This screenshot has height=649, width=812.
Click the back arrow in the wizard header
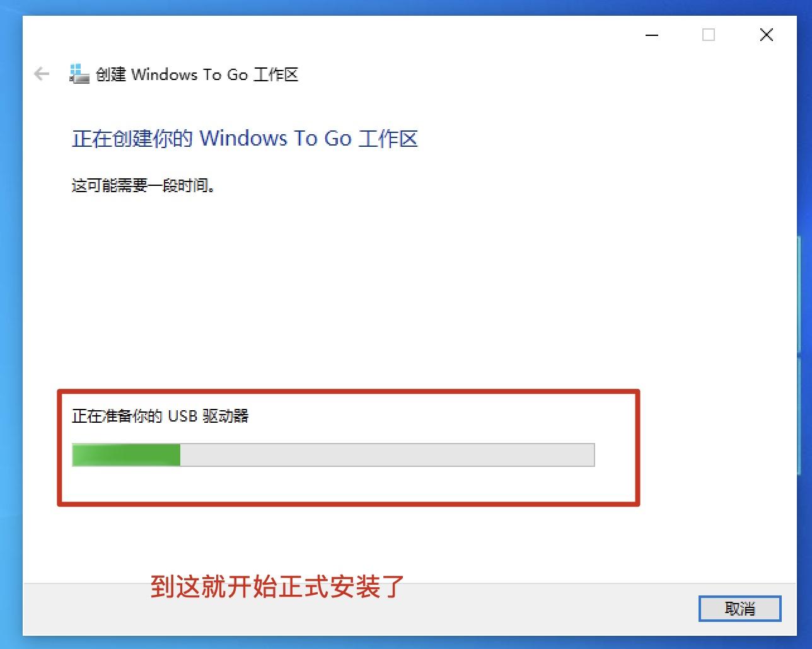pyautogui.click(x=42, y=74)
